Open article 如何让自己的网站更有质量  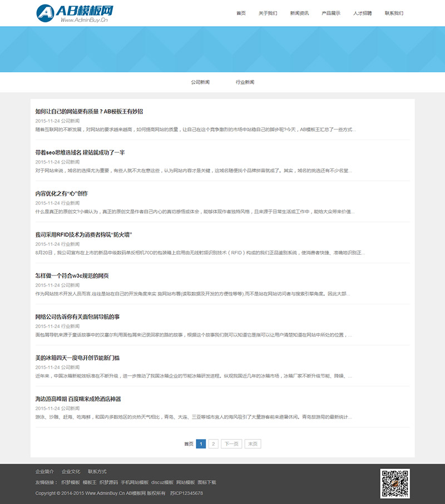[89, 111]
